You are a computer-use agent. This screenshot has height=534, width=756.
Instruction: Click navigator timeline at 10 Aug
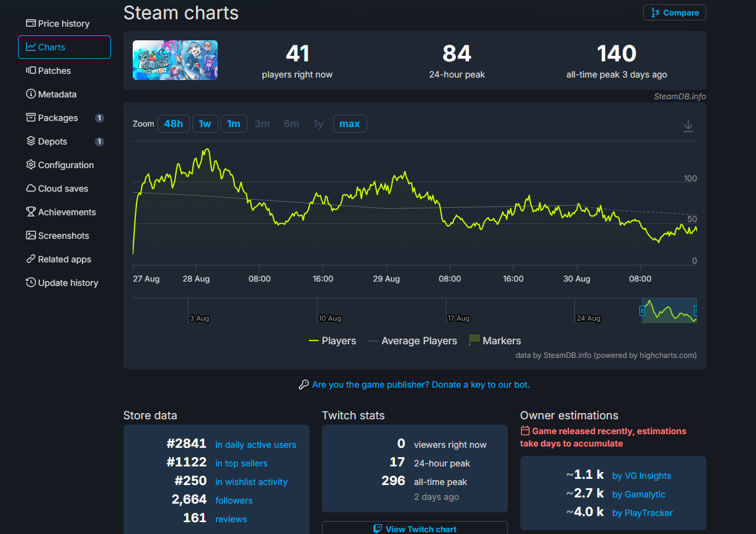[x=330, y=318]
